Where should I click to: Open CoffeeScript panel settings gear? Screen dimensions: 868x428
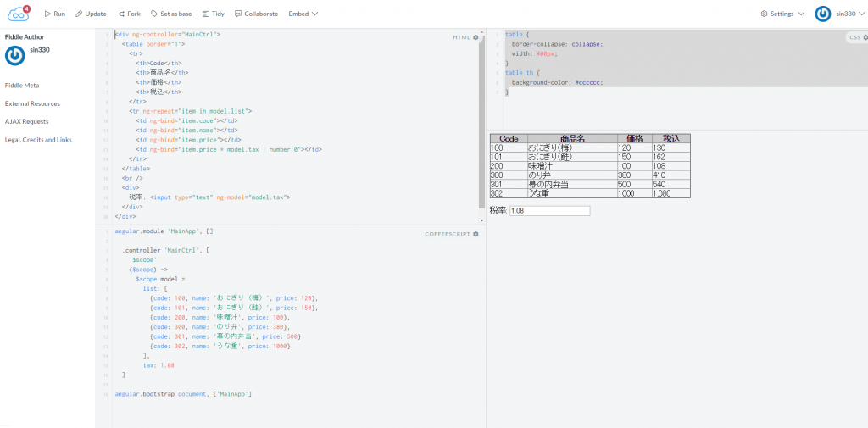(476, 234)
